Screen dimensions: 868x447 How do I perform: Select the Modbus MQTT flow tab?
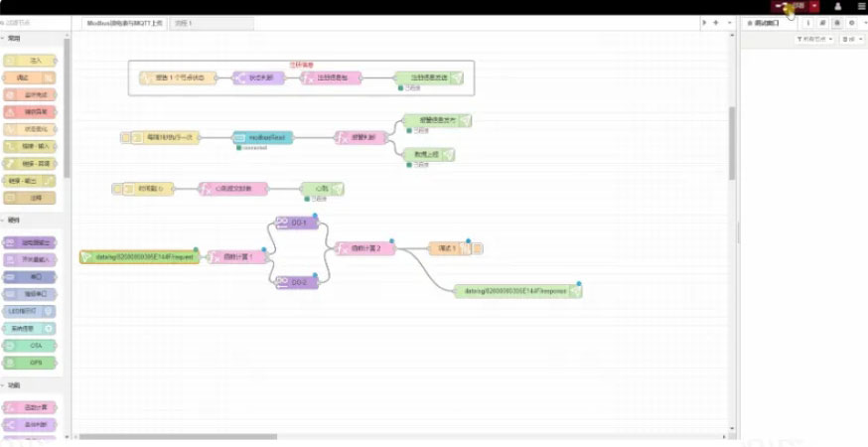(x=124, y=22)
